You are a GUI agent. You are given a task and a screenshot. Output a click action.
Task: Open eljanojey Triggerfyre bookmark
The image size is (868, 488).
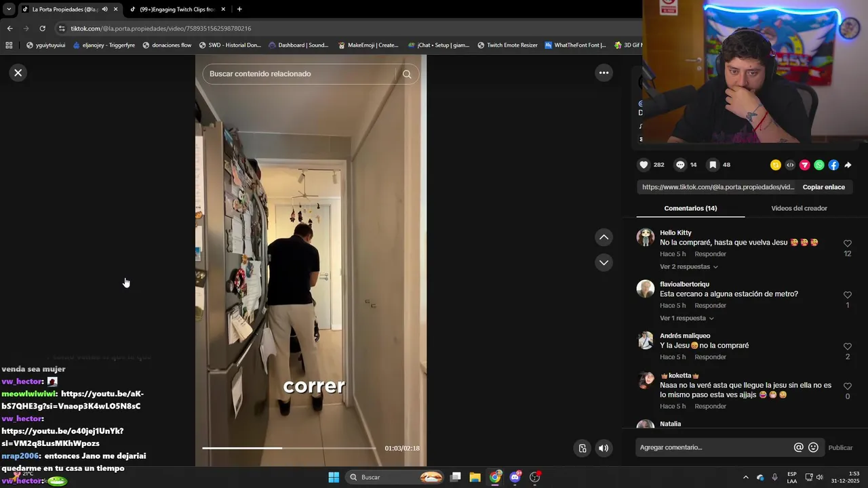click(x=104, y=45)
